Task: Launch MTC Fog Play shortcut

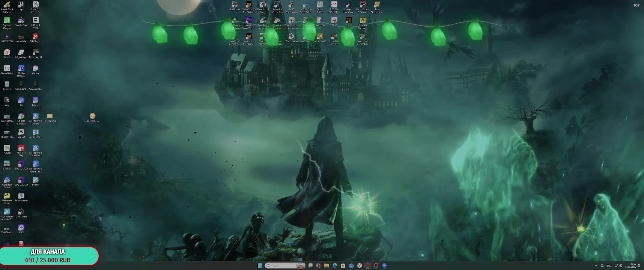Action: pos(21,151)
